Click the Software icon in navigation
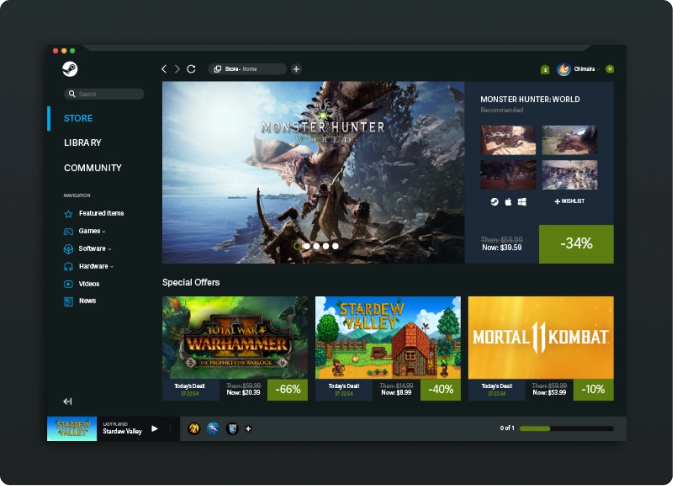This screenshot has width=673, height=486. [68, 249]
